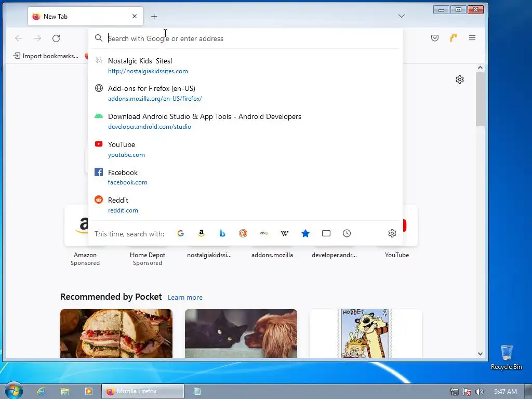Viewport: 532px width, 399px height.
Task: Click scrollbar up arrow
Action: point(480,68)
